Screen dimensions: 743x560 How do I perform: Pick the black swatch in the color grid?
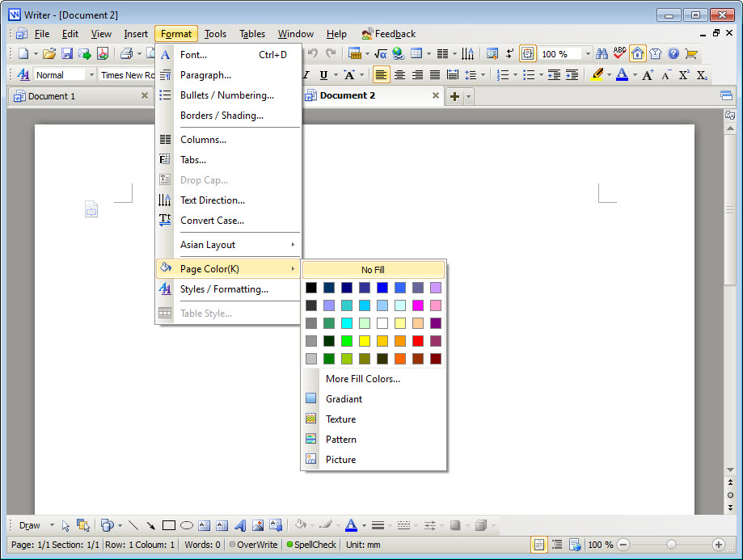[x=311, y=288]
